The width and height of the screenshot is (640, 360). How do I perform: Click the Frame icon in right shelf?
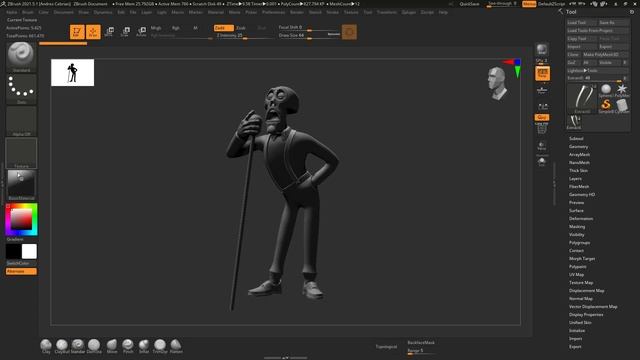click(542, 130)
